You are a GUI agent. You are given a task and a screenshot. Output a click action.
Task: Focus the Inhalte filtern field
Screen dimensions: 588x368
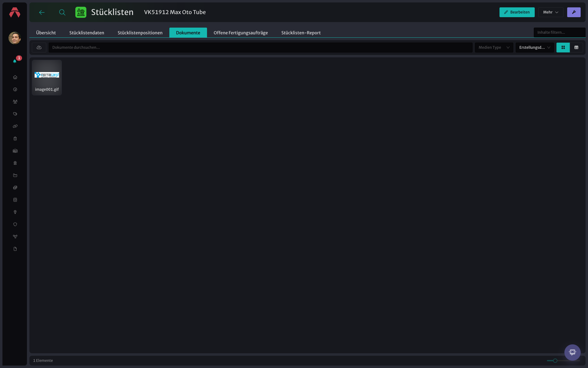[559, 33]
